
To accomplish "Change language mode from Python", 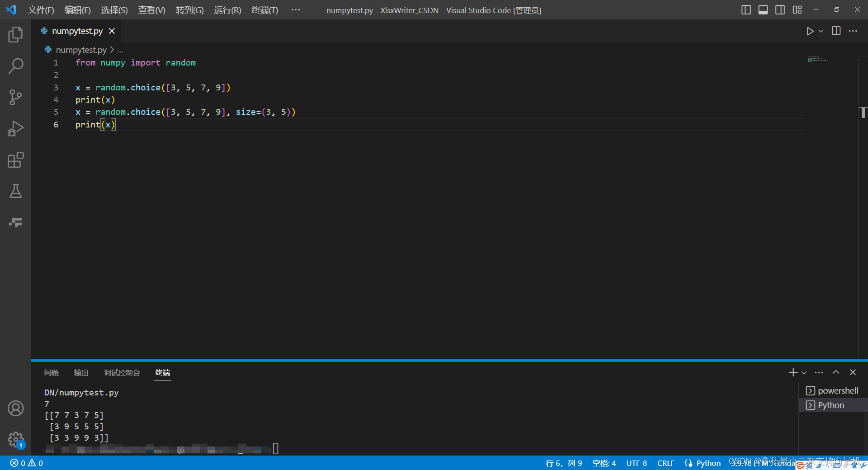I will tap(708, 463).
